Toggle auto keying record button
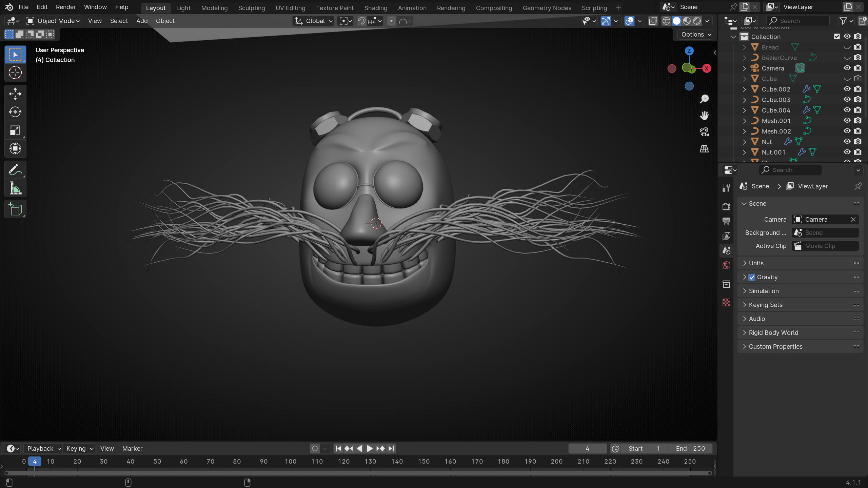This screenshot has width=868, height=488. pyautogui.click(x=315, y=449)
